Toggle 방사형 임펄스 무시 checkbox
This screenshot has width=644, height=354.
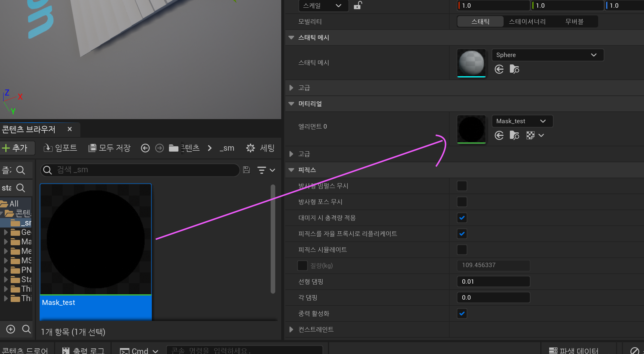pyautogui.click(x=462, y=186)
